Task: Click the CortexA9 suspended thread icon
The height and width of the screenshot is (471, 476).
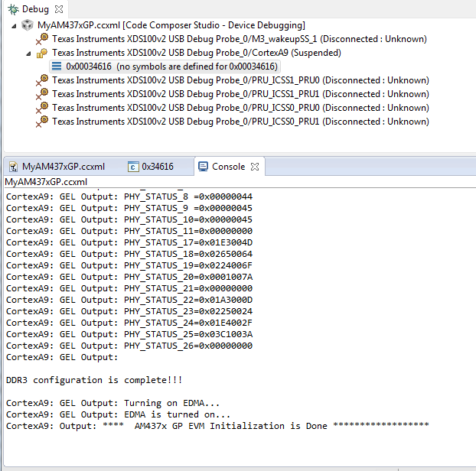Action: (43, 53)
